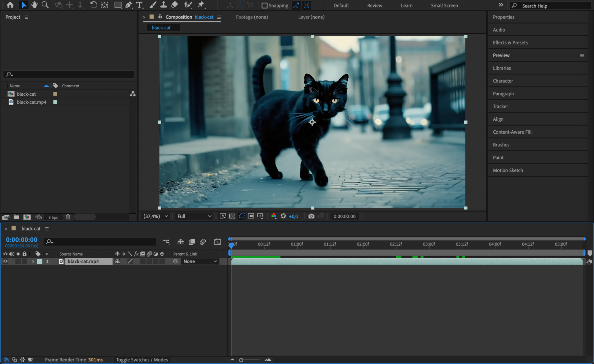The height and width of the screenshot is (364, 594).
Task: Select the Pen tool
Action: click(128, 5)
